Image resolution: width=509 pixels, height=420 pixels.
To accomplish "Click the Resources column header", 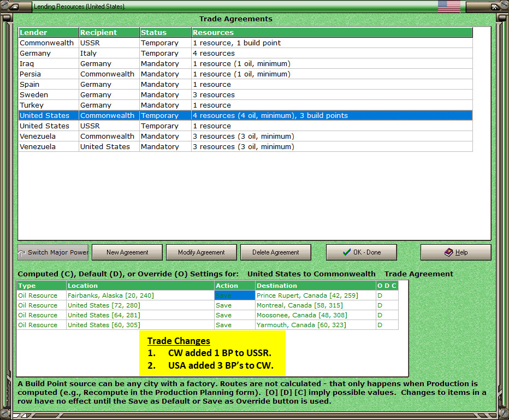I will 332,32.
